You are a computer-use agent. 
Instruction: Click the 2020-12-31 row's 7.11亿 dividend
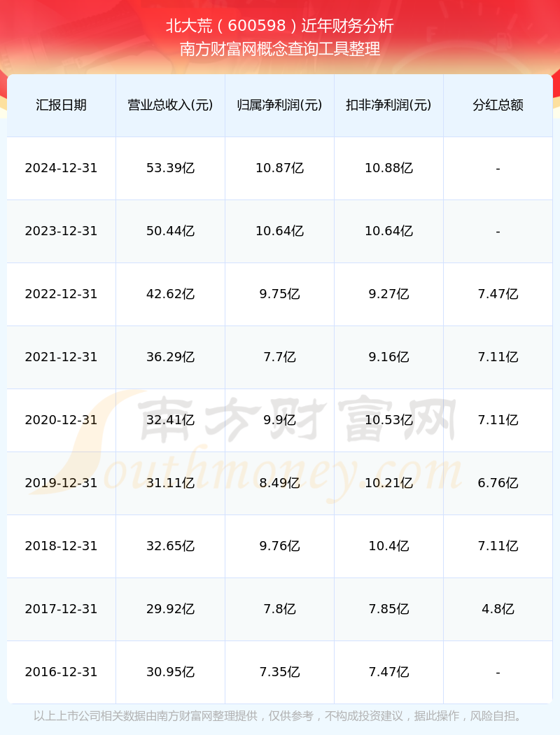[498, 420]
